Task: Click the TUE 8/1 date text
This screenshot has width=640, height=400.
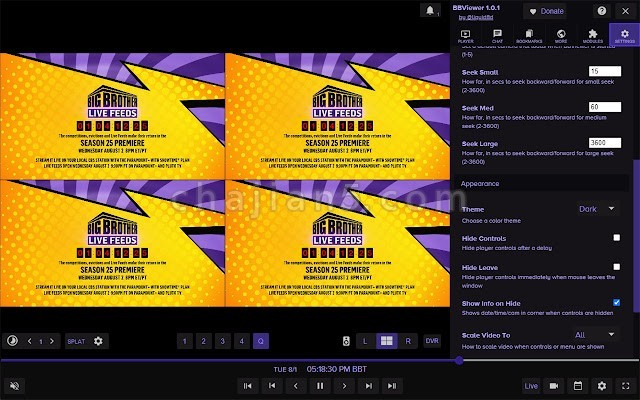Action: pos(285,369)
